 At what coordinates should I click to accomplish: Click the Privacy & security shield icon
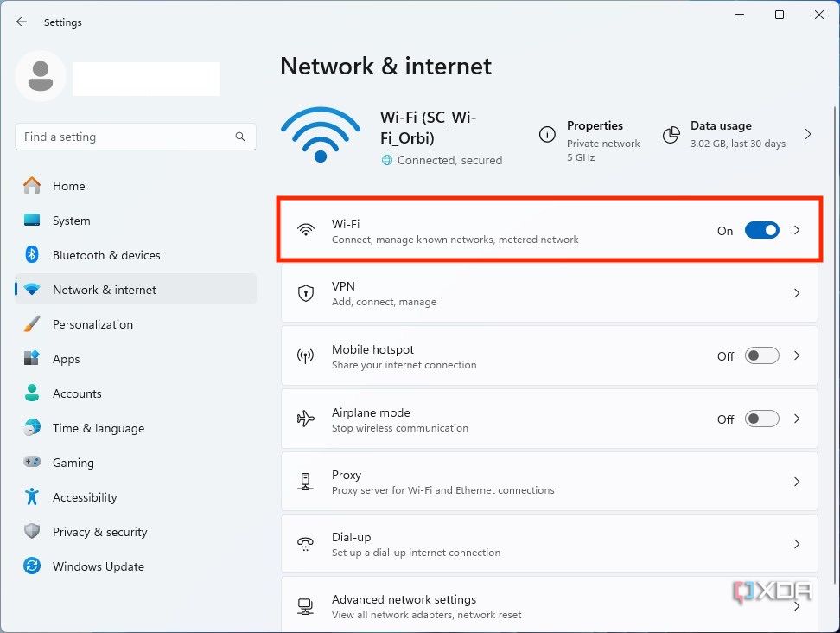coord(32,531)
